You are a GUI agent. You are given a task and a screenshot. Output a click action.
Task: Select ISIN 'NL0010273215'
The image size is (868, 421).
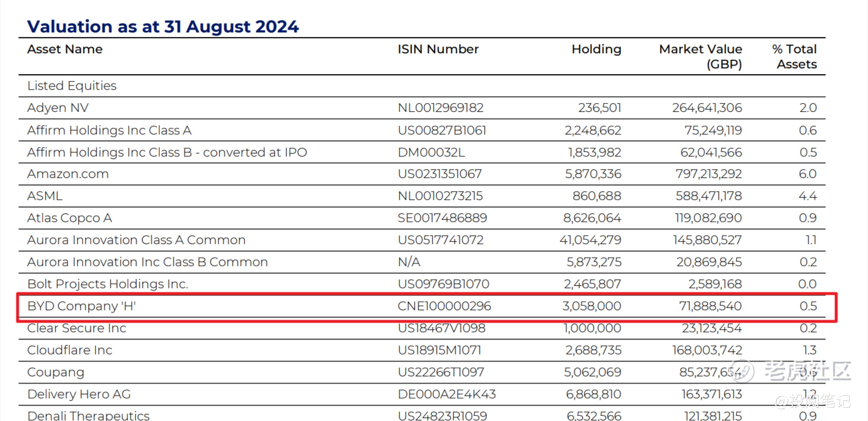(440, 196)
